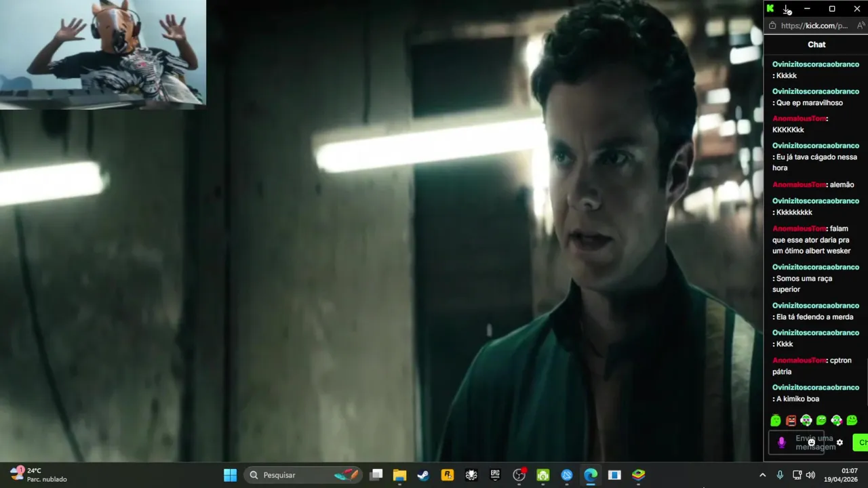Insert the headphones emote with pink accent
868x488 pixels.
pos(837,420)
